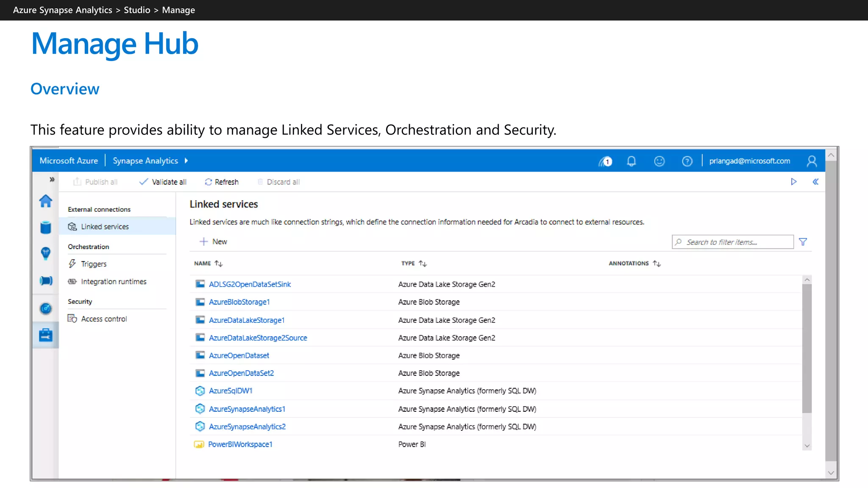Click the outer window scrollbar down arrow

coord(831,473)
